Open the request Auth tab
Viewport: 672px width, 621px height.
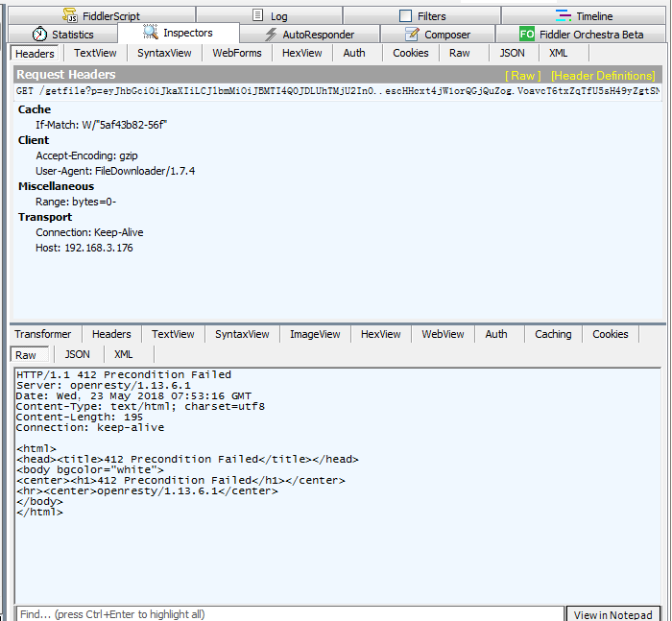coord(354,53)
